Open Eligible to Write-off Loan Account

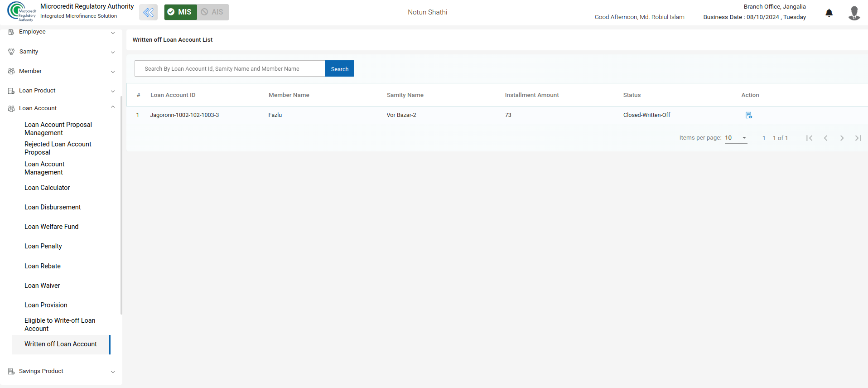coord(60,325)
